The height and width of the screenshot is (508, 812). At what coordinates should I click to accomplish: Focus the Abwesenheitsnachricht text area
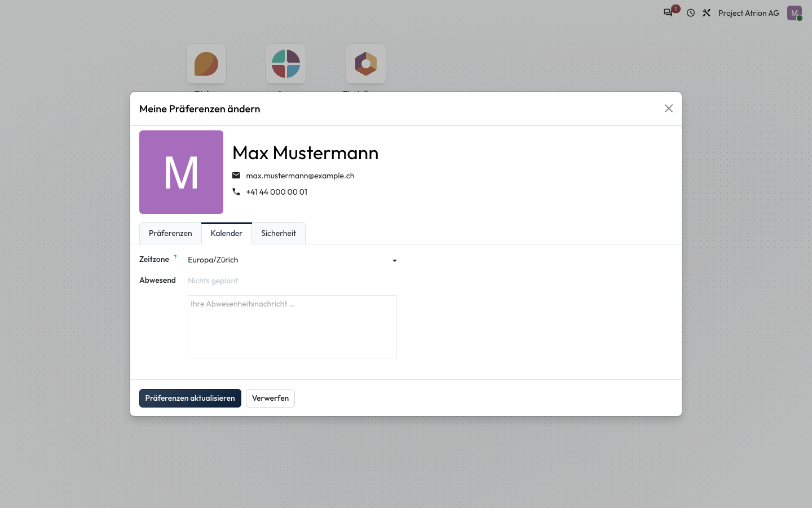tap(292, 327)
